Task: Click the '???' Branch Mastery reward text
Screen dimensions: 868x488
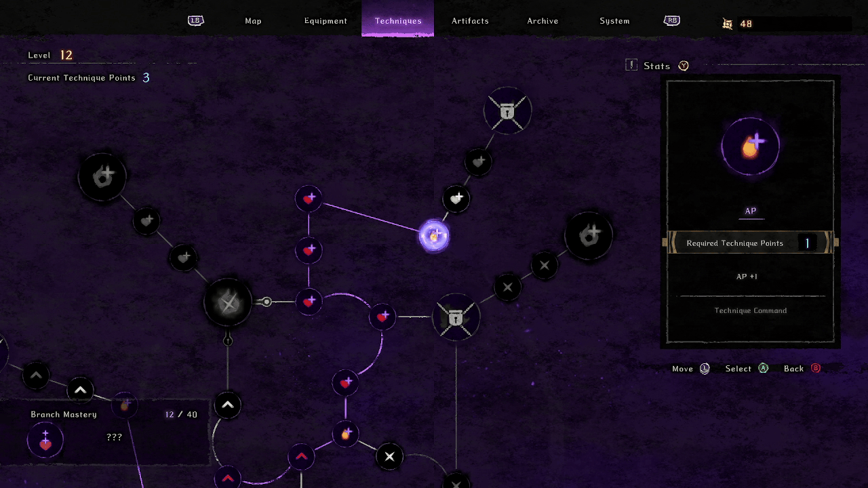Action: coord(115,437)
